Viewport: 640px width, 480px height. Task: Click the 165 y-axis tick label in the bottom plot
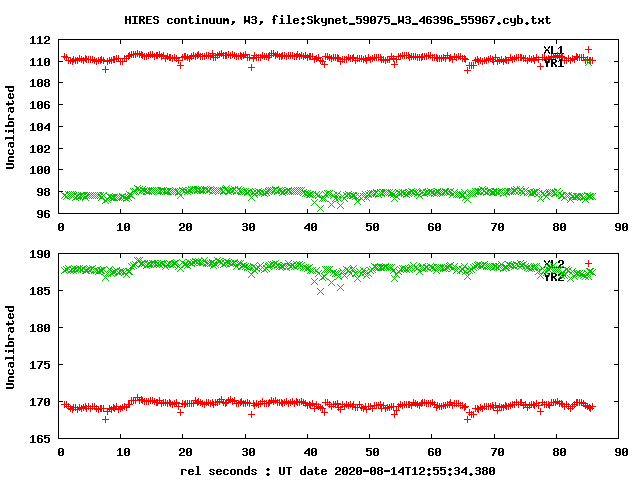[x=40, y=439]
